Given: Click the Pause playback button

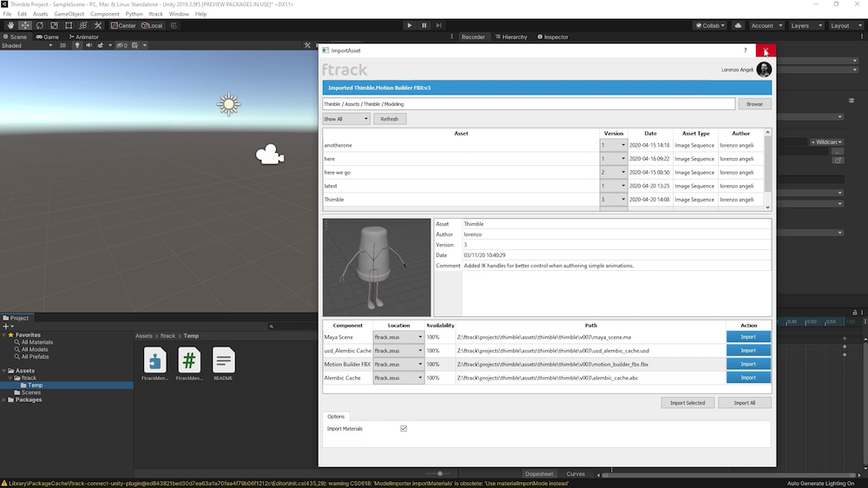Looking at the screenshot, I should [x=424, y=25].
